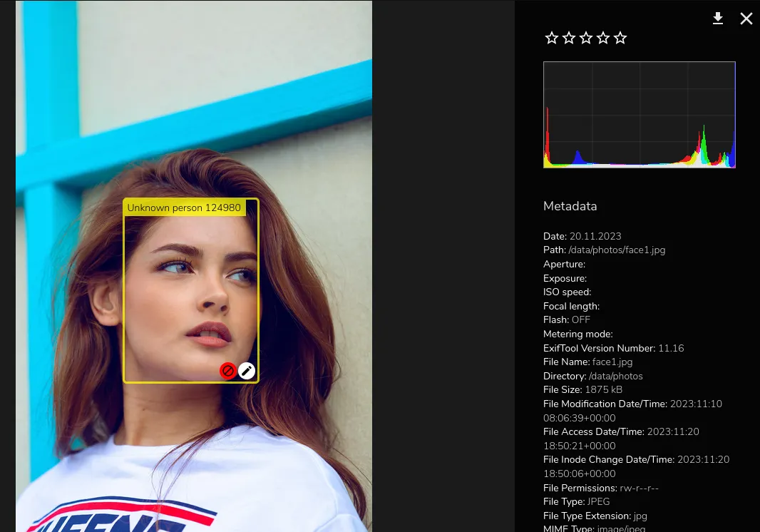Screen dimensions: 760x532
Task: Click the Flash value OFF
Action: click(x=580, y=320)
